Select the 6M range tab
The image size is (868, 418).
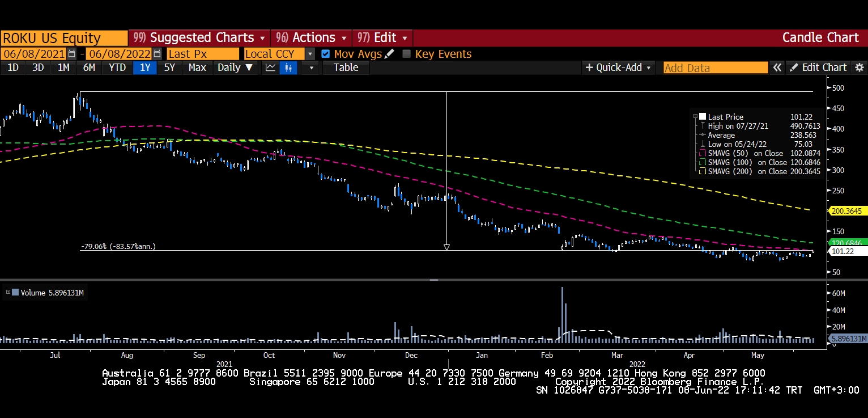(89, 67)
